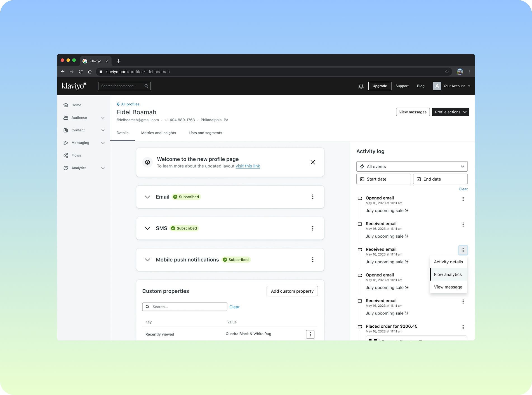Click the Quadra Black & White Rug value
The width and height of the screenshot is (532, 395).
point(248,334)
